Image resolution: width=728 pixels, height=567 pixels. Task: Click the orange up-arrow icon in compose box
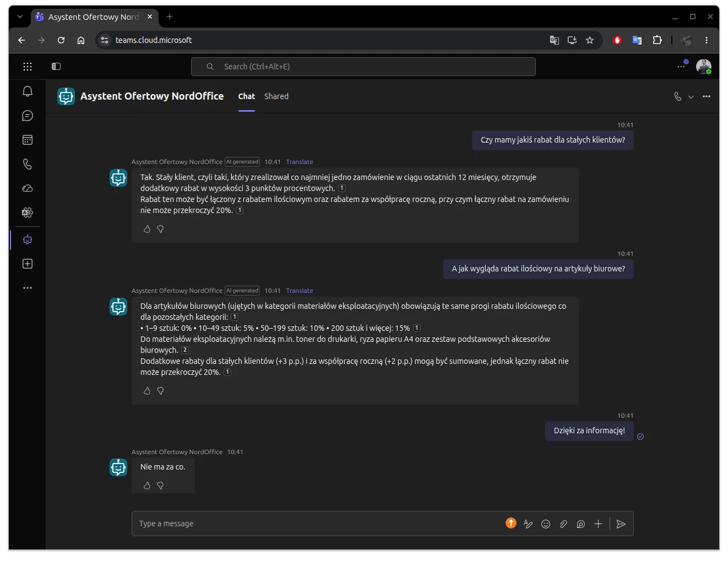point(511,524)
